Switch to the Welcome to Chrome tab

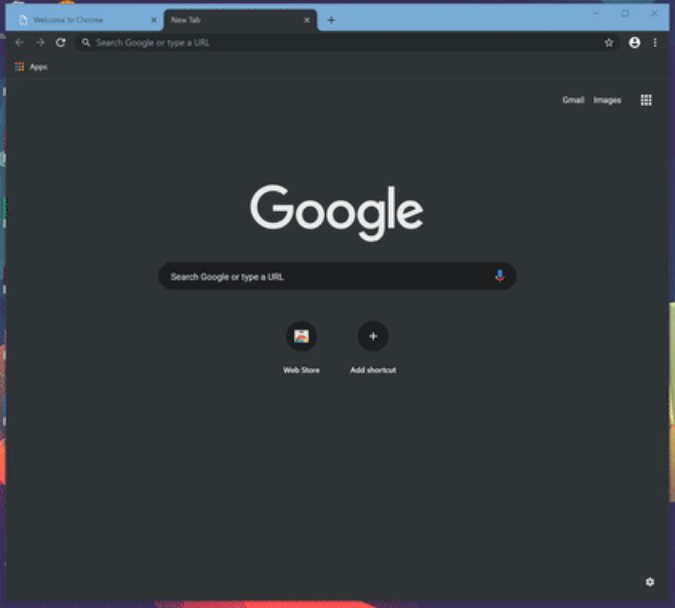tap(84, 20)
